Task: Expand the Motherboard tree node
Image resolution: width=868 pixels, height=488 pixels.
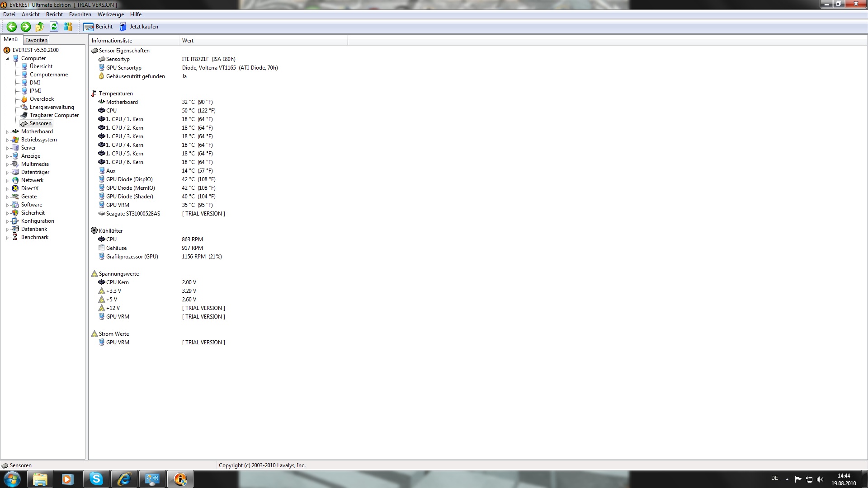Action: (x=7, y=132)
